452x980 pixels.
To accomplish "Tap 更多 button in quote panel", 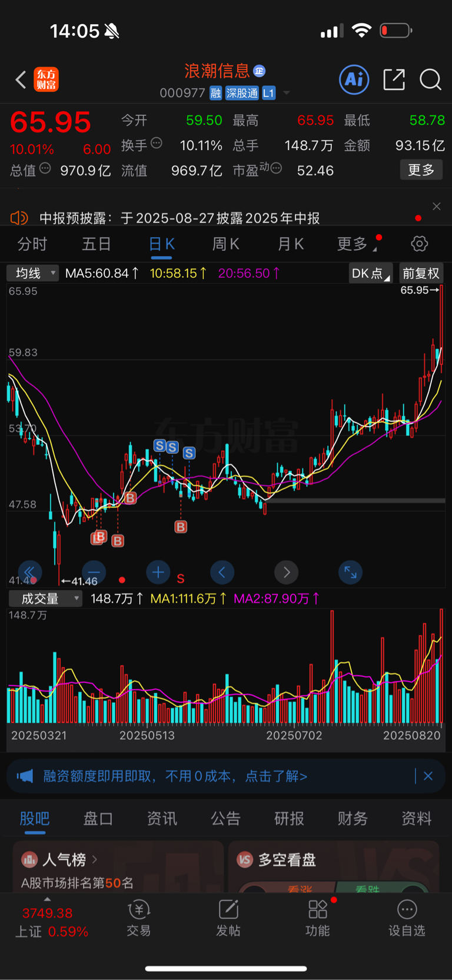I will point(421,170).
